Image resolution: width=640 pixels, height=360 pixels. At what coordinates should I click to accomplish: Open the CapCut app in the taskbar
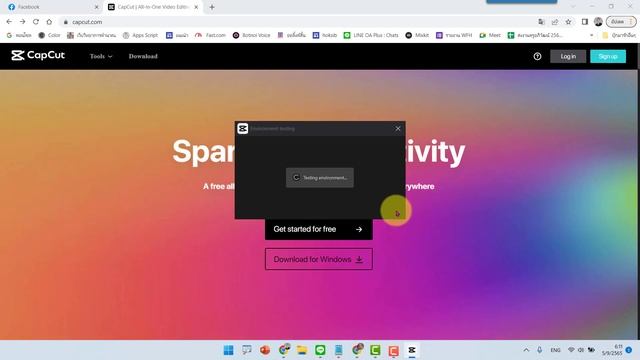(412, 350)
